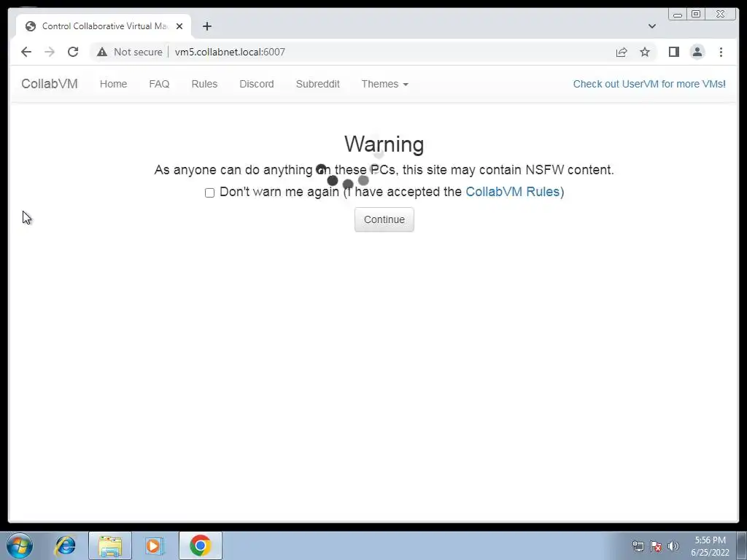The image size is (747, 560).
Task: Open Chrome's three-dot menu
Action: 721,52
